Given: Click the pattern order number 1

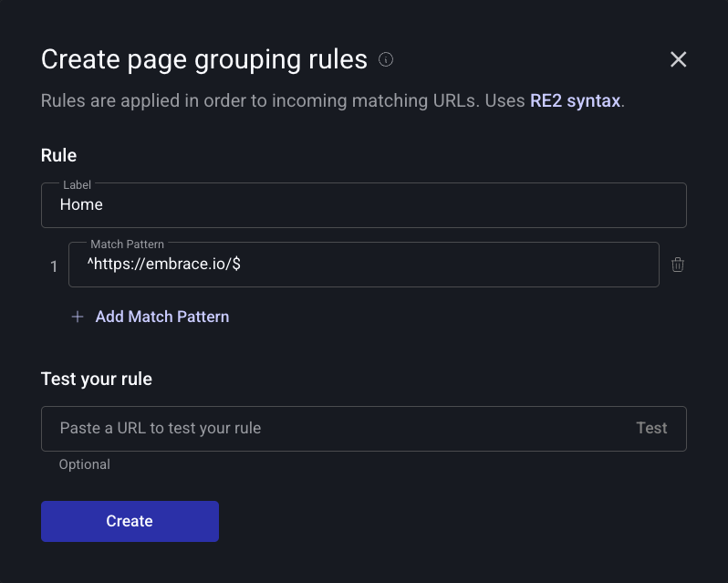Looking at the screenshot, I should [54, 266].
